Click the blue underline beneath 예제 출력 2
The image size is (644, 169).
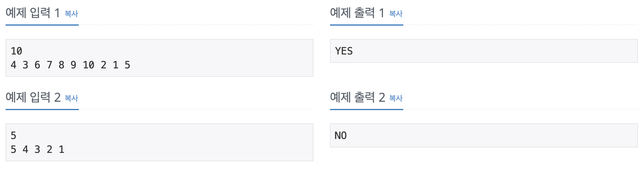(366, 110)
